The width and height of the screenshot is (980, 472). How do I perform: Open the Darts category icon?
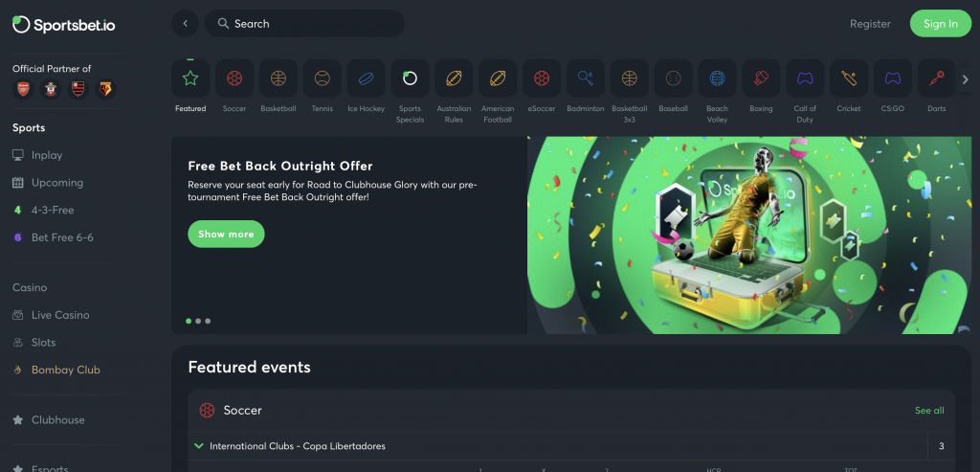click(936, 79)
